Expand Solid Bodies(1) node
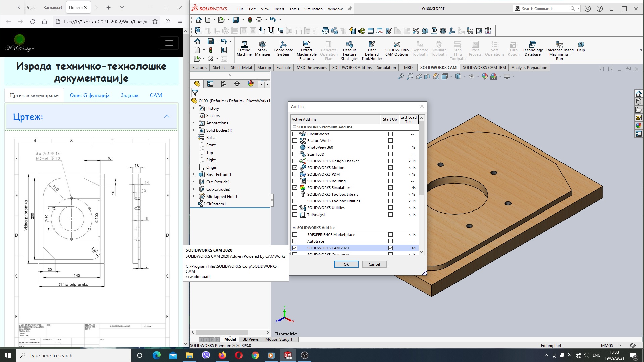The image size is (644, 362). click(x=194, y=130)
